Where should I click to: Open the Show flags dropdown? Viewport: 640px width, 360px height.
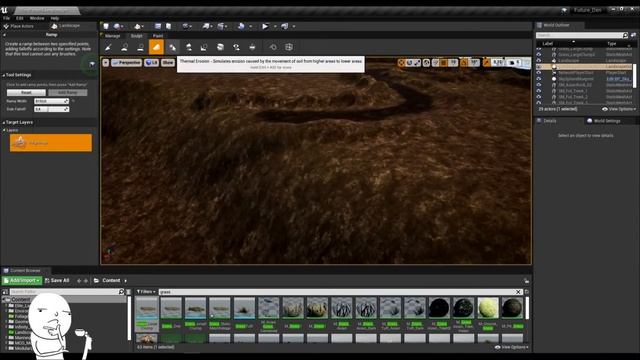pyautogui.click(x=168, y=62)
